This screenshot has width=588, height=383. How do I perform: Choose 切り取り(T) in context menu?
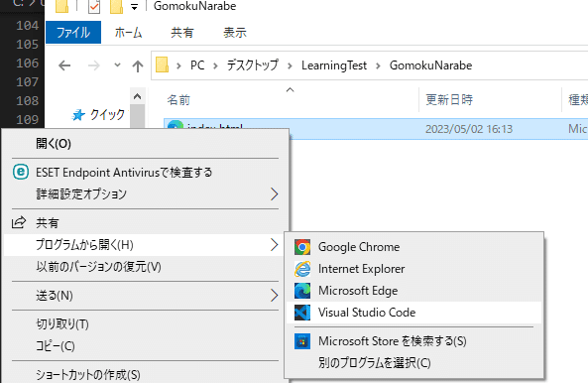click(143, 324)
